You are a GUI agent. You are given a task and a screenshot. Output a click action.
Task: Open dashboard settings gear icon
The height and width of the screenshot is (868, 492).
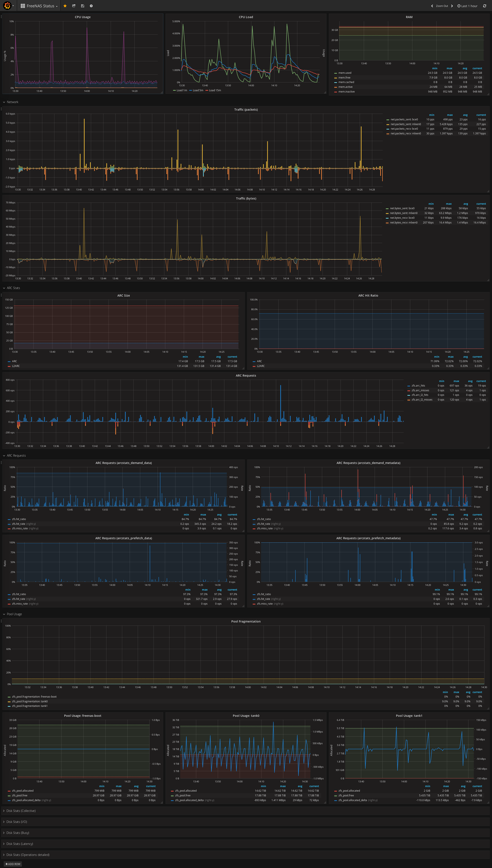tap(91, 6)
